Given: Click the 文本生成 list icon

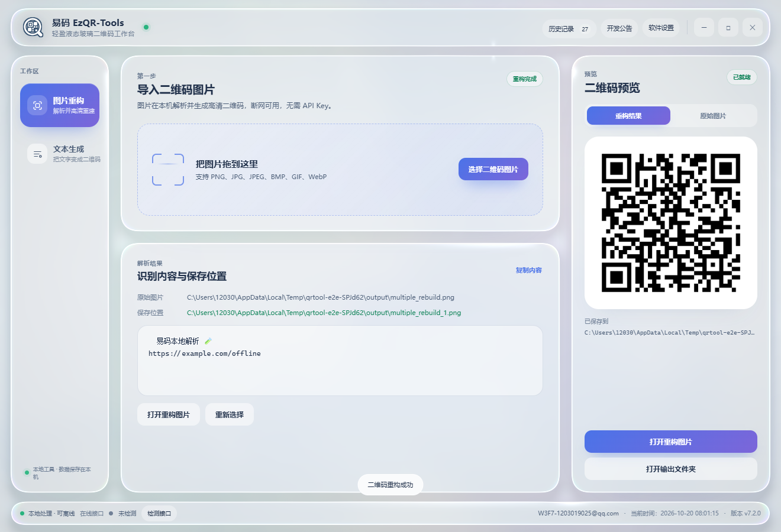Looking at the screenshot, I should click(x=37, y=154).
